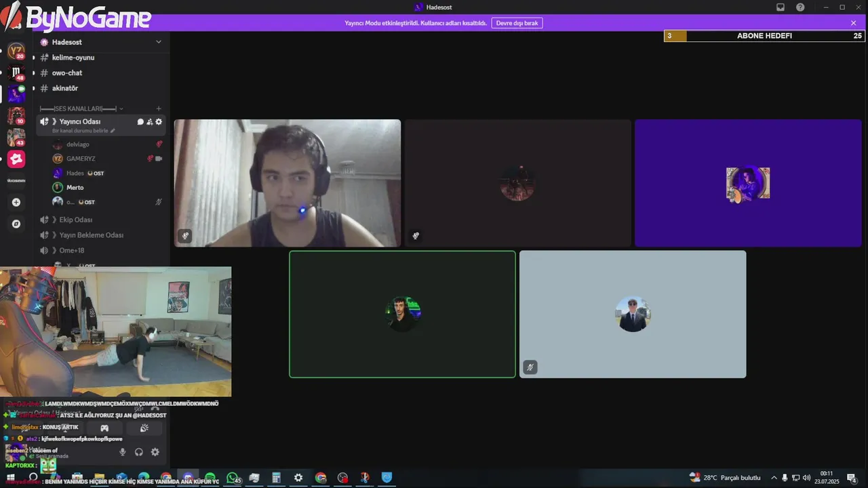
Task: Focus the webcam video tile with headphones
Action: coord(288,183)
